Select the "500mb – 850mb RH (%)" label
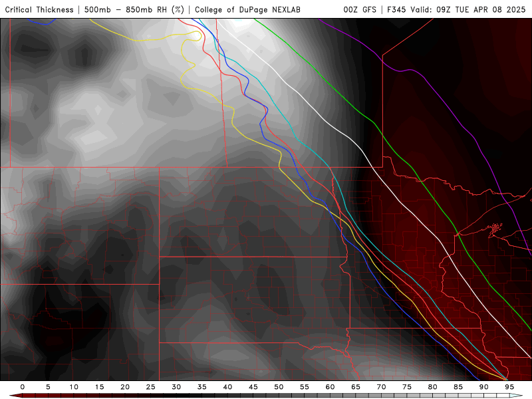 (x=134, y=10)
